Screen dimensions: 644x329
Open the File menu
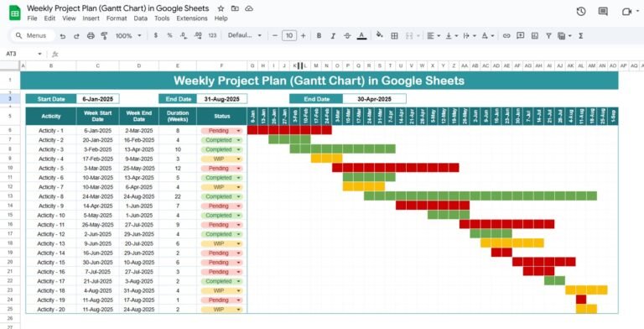coord(32,18)
